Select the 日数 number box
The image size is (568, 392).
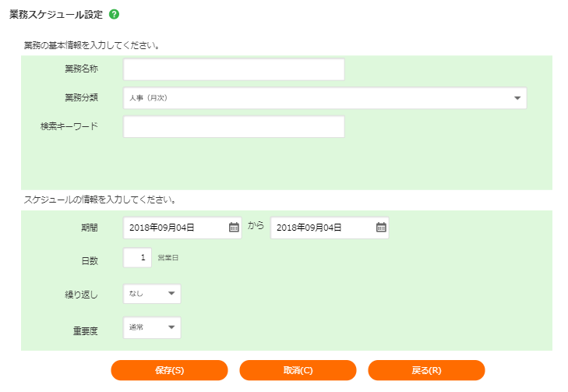point(137,257)
